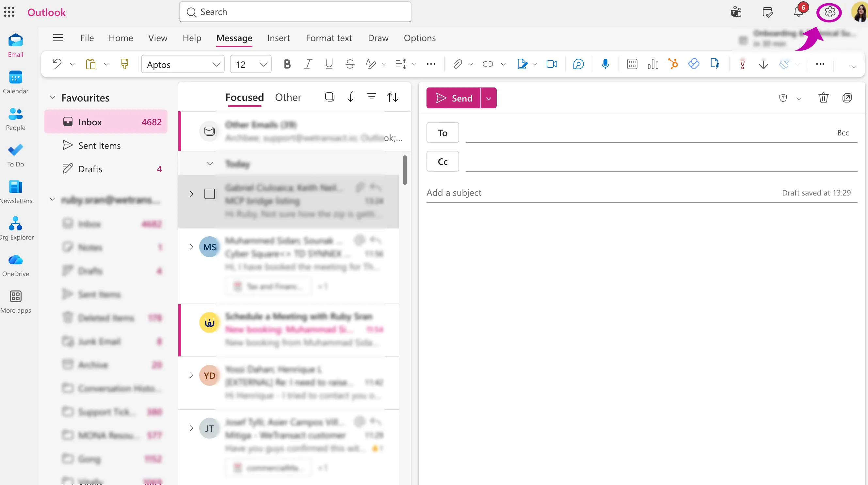
Task: Open Calendar in the left app bar
Action: [15, 83]
